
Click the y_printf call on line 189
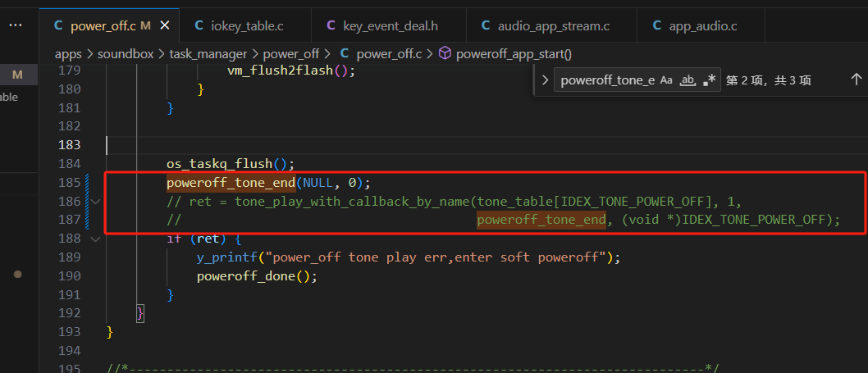pyautogui.click(x=227, y=257)
